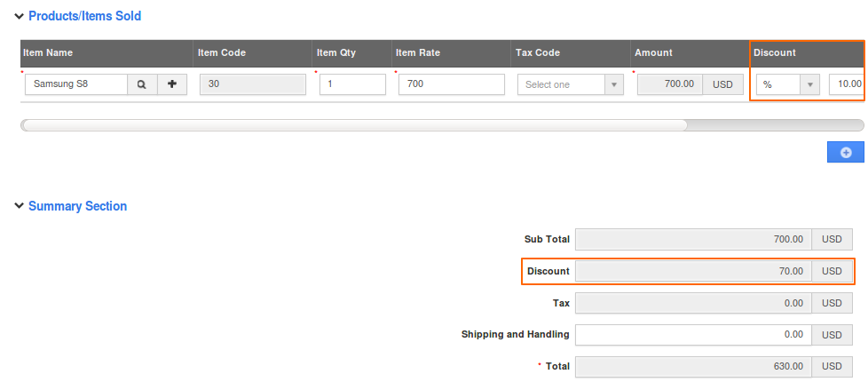
Task: Click the search icon beside Samsung S8
Action: [x=142, y=85]
